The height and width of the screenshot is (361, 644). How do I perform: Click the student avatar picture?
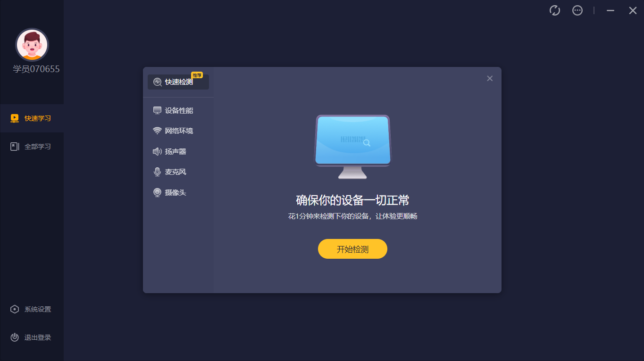pyautogui.click(x=32, y=45)
